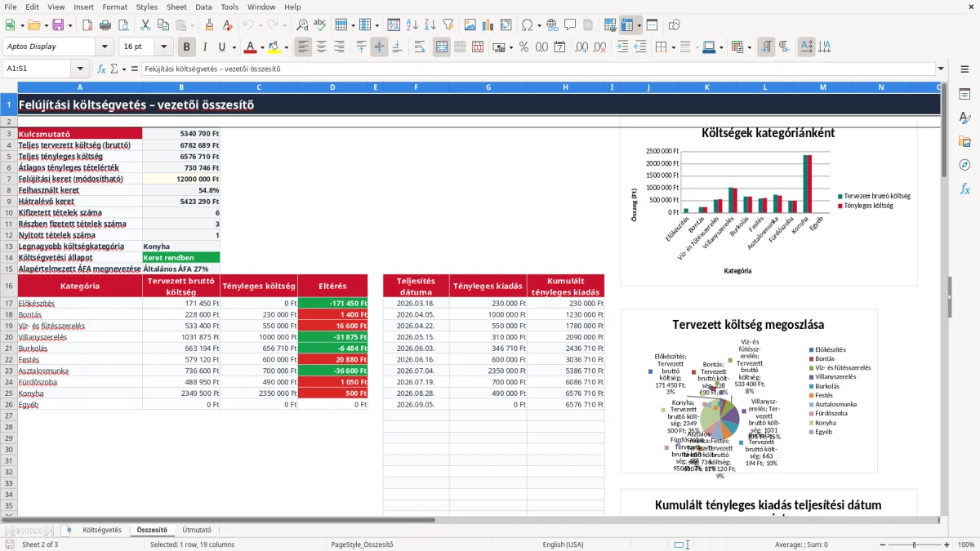Click the row 16 header
The height and width of the screenshot is (551, 980).
(x=9, y=286)
